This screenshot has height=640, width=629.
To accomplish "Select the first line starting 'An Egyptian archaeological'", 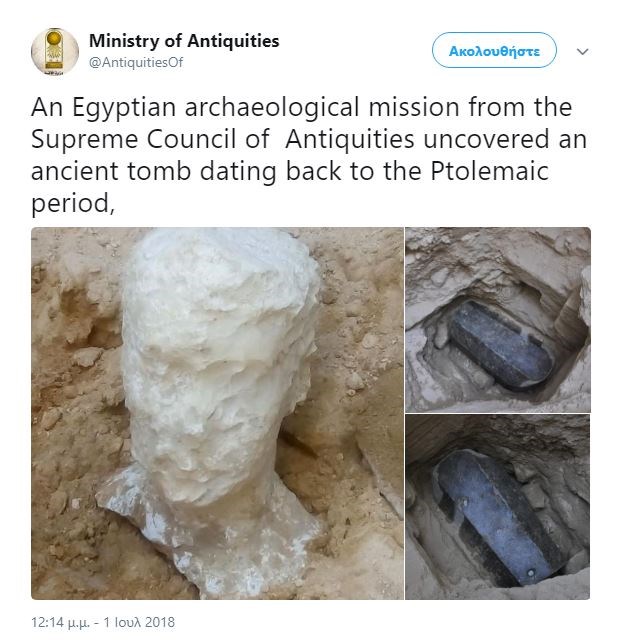I will [x=301, y=107].
